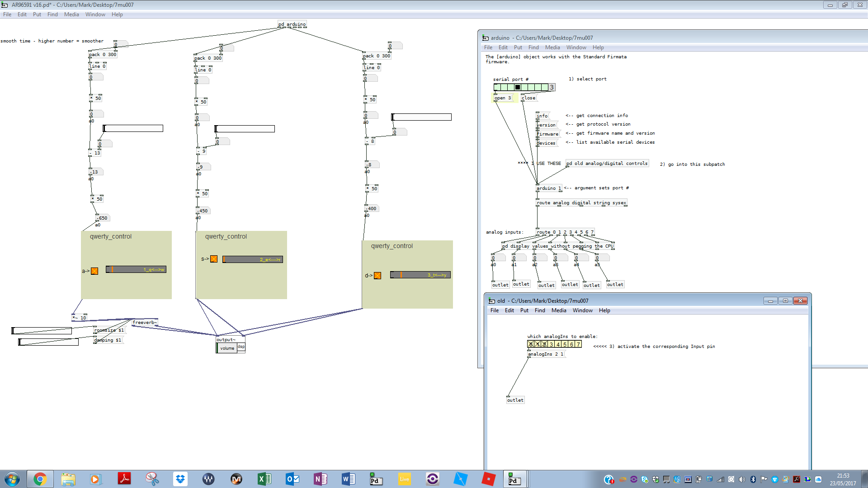Open Dropbox from the taskbar
Viewport: 868px width, 488px height.
pyautogui.click(x=180, y=479)
